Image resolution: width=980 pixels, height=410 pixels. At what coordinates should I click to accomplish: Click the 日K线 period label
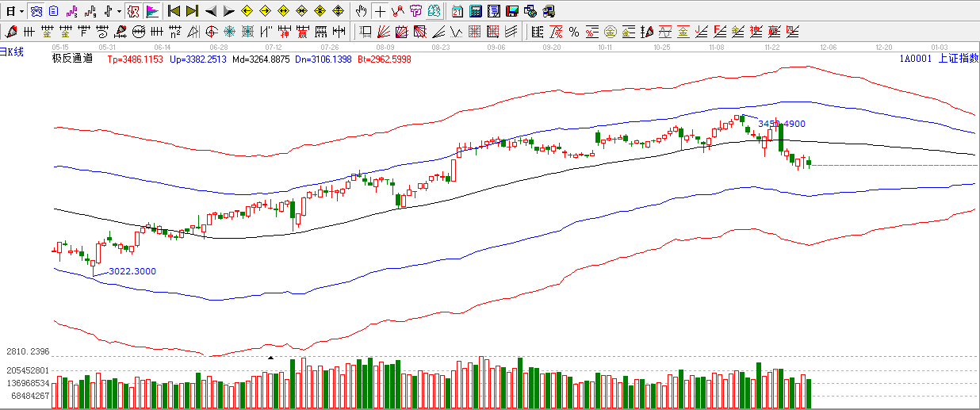(x=12, y=52)
